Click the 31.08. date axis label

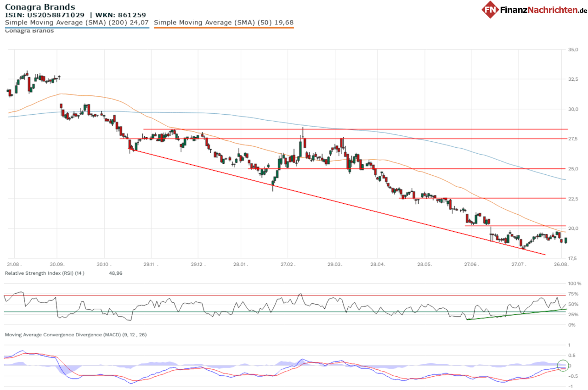click(14, 265)
